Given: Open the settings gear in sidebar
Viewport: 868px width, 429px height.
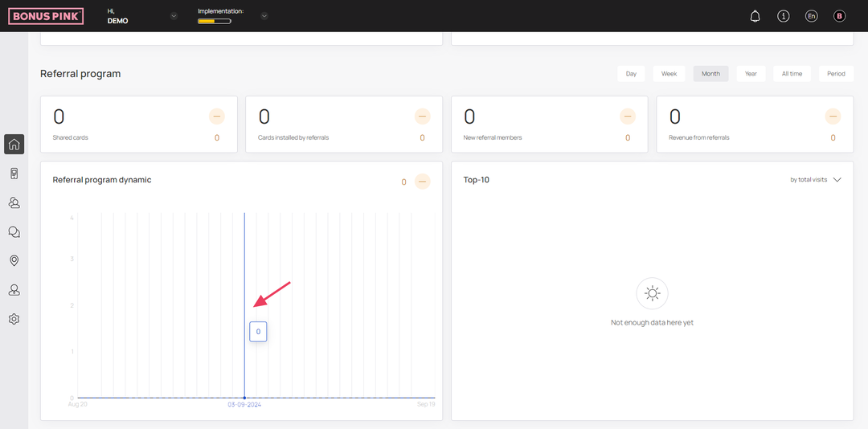Looking at the screenshot, I should pos(14,319).
